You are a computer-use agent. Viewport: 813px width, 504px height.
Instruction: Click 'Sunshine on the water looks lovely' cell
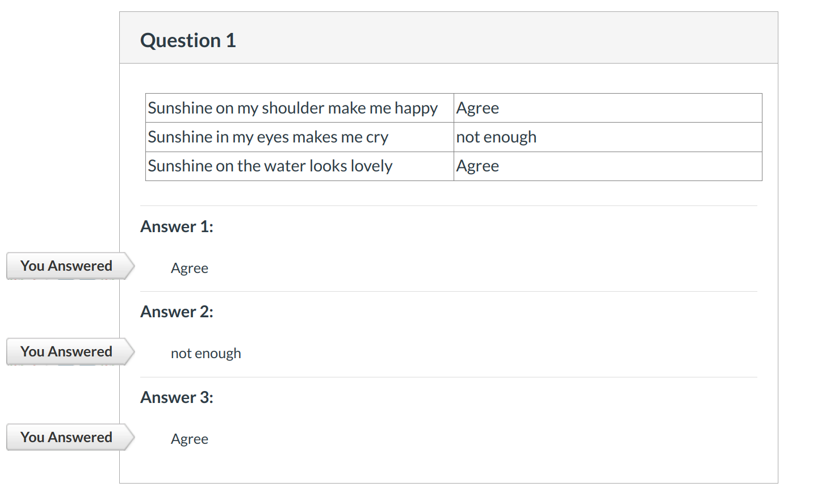tap(270, 166)
